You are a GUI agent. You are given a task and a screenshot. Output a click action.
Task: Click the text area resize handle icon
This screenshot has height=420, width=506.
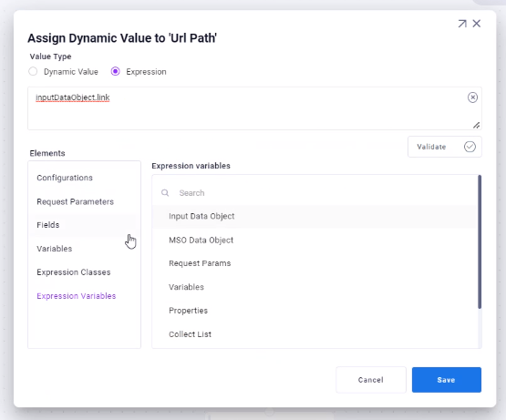(476, 125)
